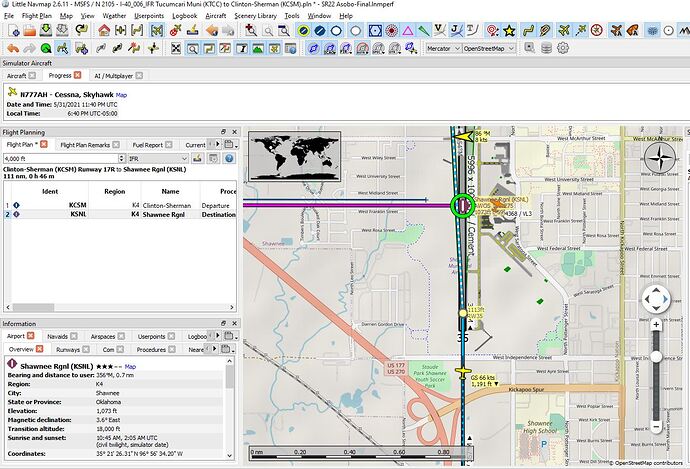Screen dimensions: 690x469
Task: Click the NDB stations red dotted circle icon
Action: click(x=392, y=30)
